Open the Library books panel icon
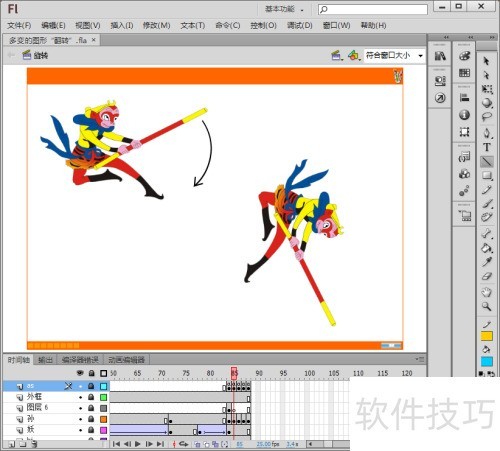This screenshot has height=451, width=500. [440, 56]
